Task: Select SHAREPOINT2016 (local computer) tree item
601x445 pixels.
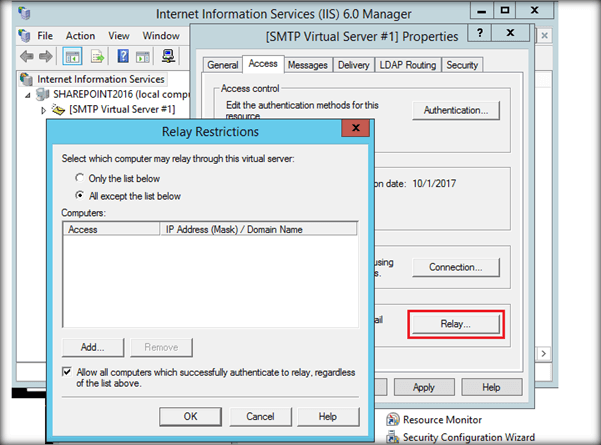Action: (x=121, y=94)
